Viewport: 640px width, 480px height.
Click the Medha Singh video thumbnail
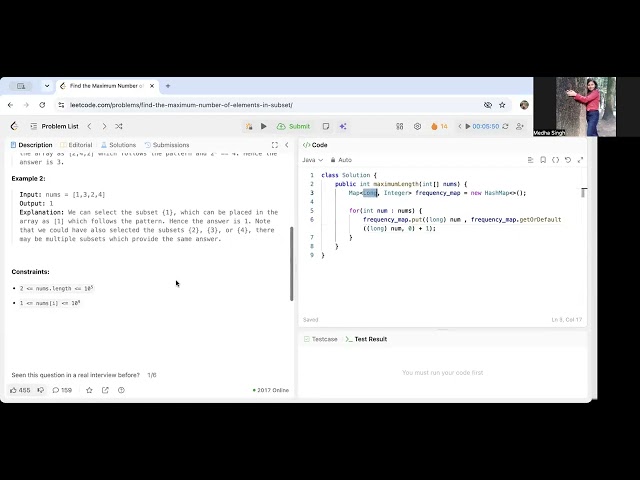(x=575, y=107)
